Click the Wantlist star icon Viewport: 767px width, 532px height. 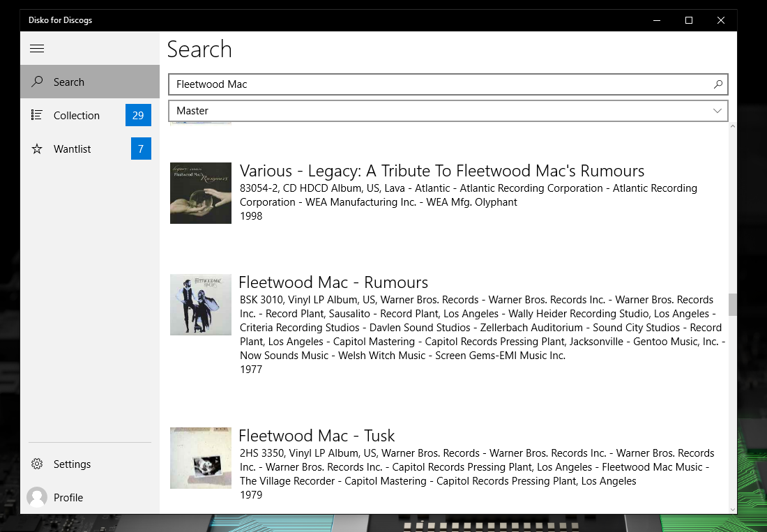pos(37,149)
